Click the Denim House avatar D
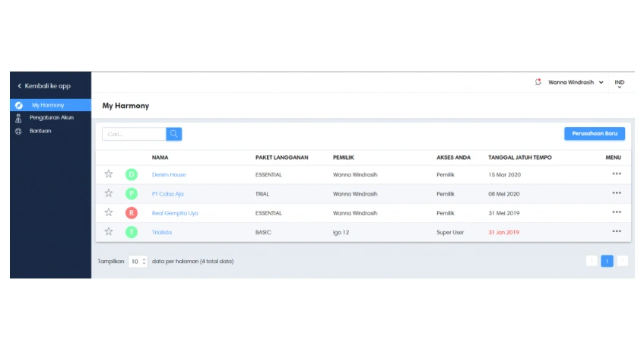This screenshot has width=644, height=350. pyautogui.click(x=132, y=174)
